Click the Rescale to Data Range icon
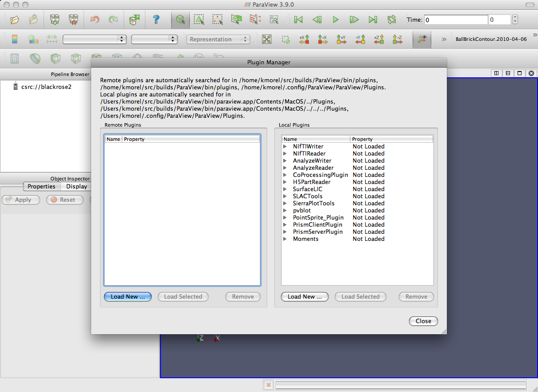The width and height of the screenshot is (538, 392). tap(52, 39)
